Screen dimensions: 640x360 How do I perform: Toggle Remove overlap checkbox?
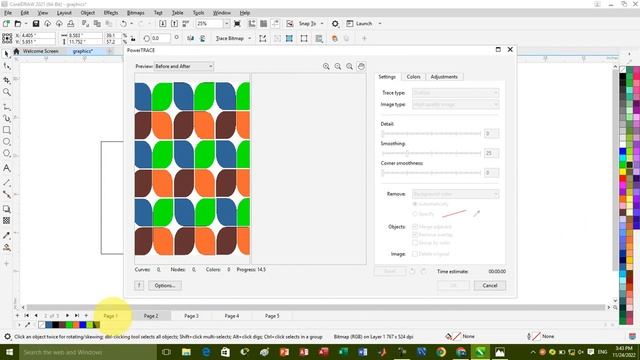coord(415,235)
